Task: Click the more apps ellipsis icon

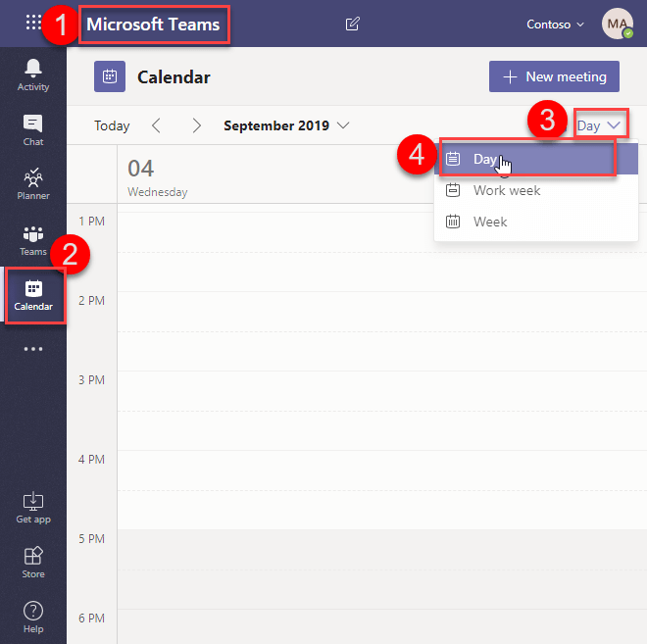Action: tap(32, 348)
